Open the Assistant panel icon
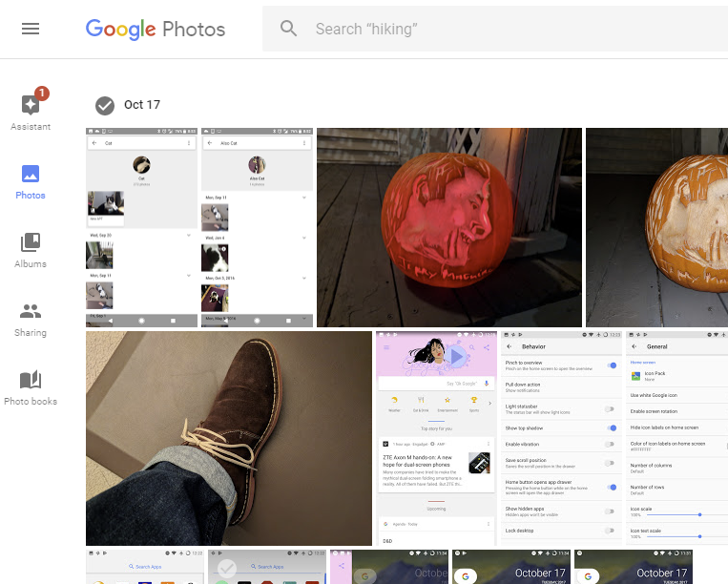The image size is (728, 584). point(31,105)
